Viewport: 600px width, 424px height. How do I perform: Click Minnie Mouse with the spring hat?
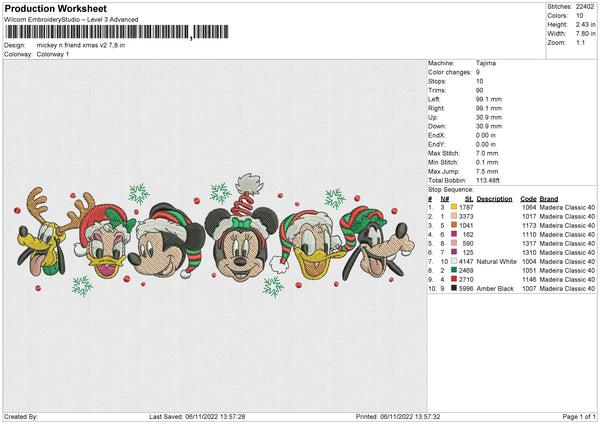[x=240, y=230]
